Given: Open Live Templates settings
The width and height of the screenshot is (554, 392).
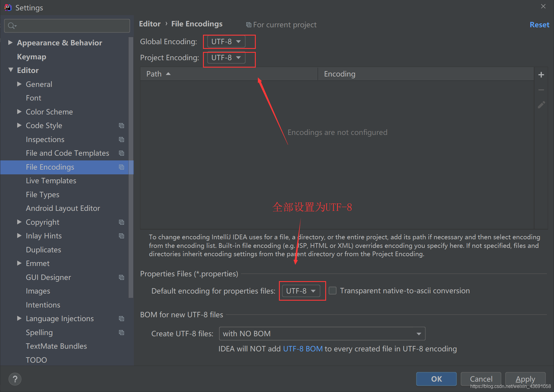Looking at the screenshot, I should click(51, 181).
